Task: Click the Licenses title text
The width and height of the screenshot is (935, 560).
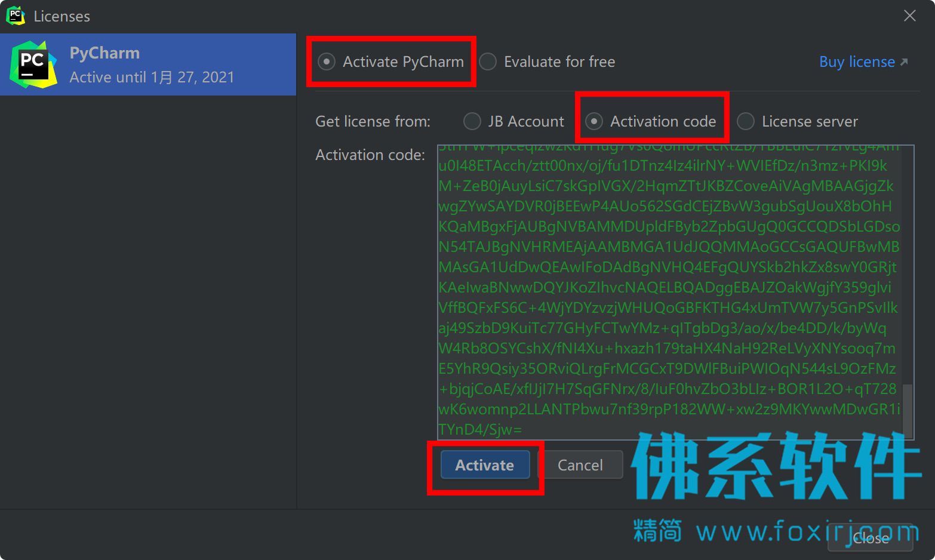Action: [62, 16]
